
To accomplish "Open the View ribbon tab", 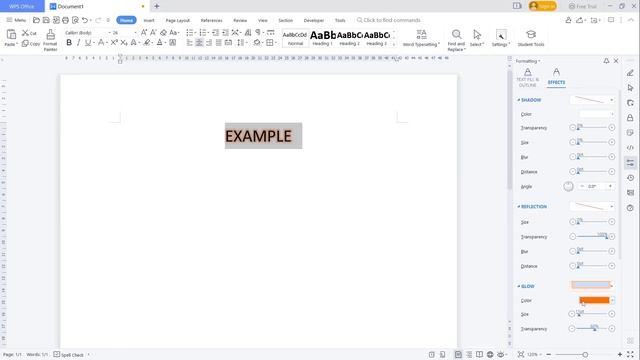I will click(262, 20).
